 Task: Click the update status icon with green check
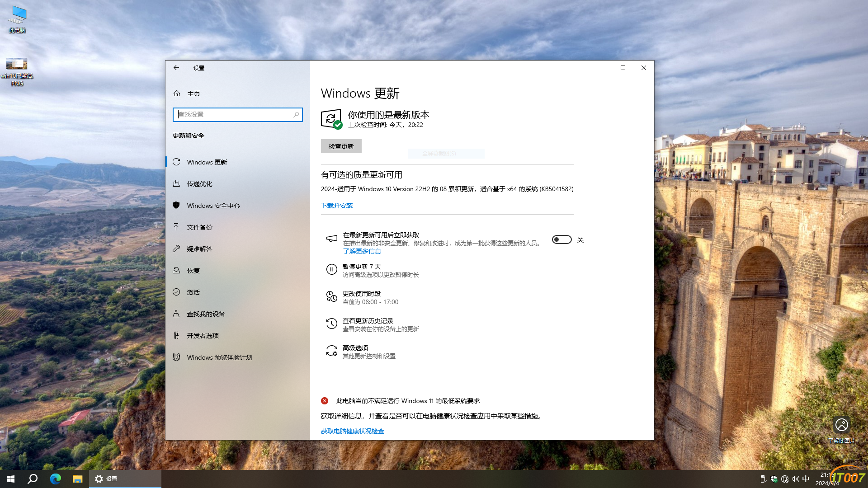(x=331, y=119)
